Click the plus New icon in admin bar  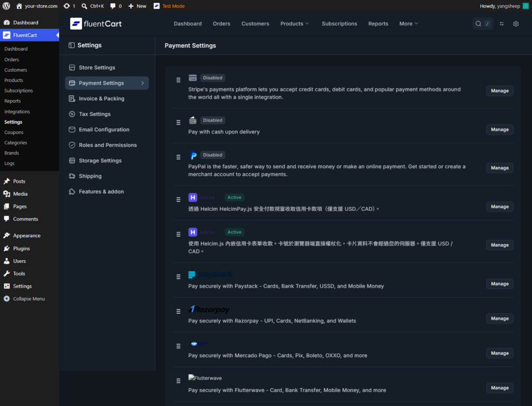coord(131,6)
